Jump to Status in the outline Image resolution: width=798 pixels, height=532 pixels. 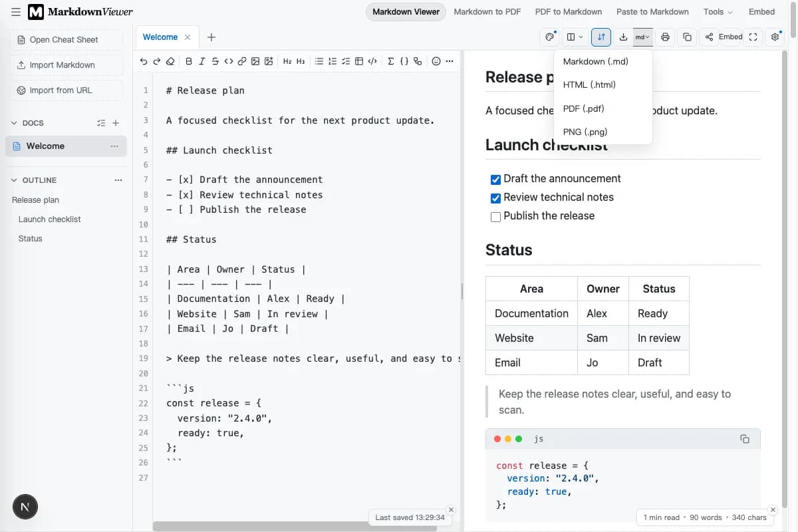click(x=31, y=239)
